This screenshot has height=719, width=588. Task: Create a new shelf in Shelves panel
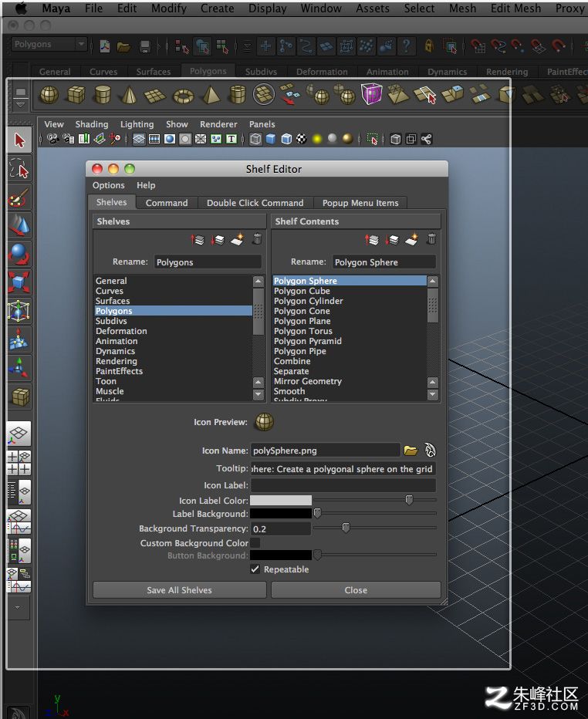point(237,239)
